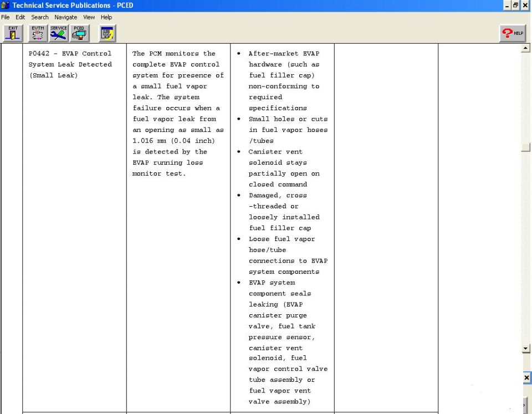Click 'closed command' text

click(x=278, y=184)
